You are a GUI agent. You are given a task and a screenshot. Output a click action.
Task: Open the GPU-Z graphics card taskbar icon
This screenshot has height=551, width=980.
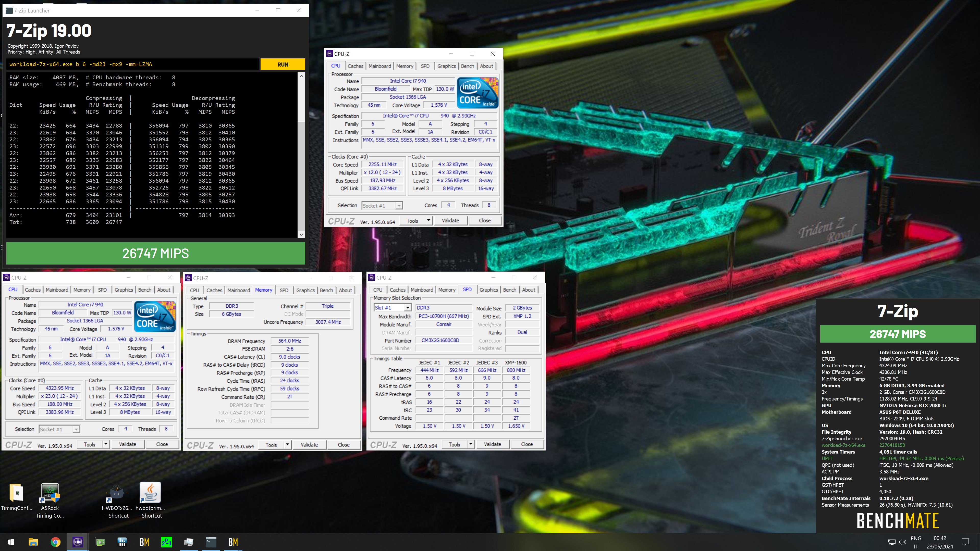pyautogui.click(x=100, y=542)
